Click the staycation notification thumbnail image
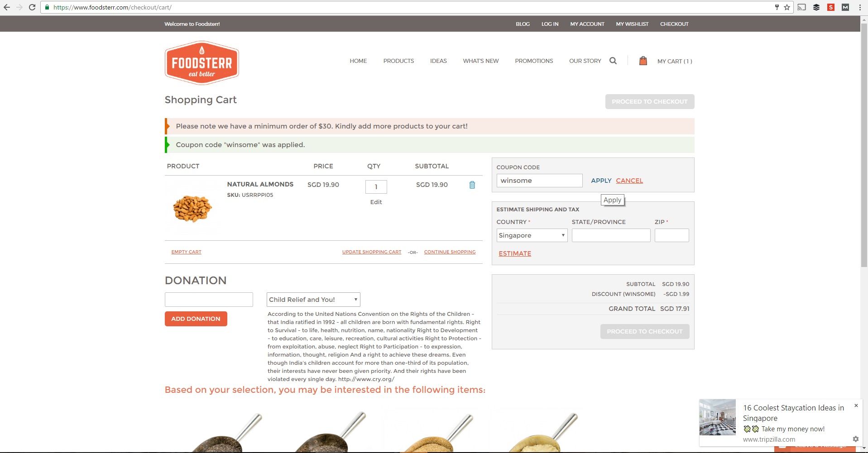The height and width of the screenshot is (453, 868). 718,417
